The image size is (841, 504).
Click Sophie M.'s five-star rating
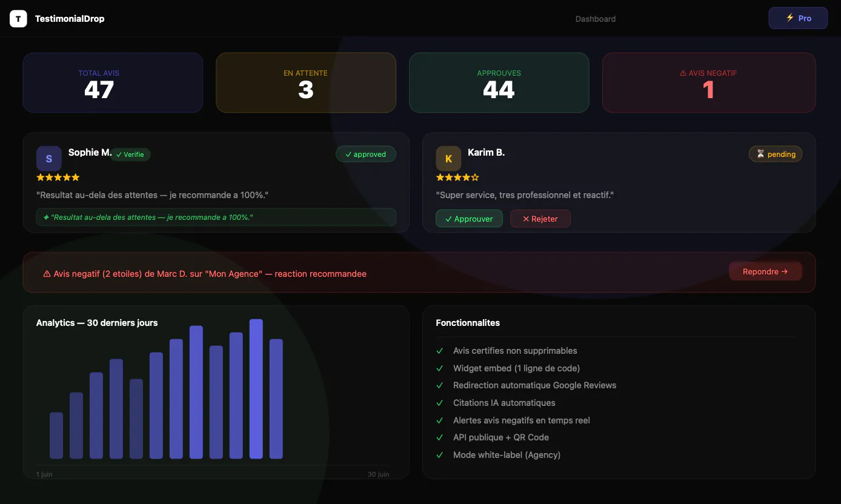(58, 177)
